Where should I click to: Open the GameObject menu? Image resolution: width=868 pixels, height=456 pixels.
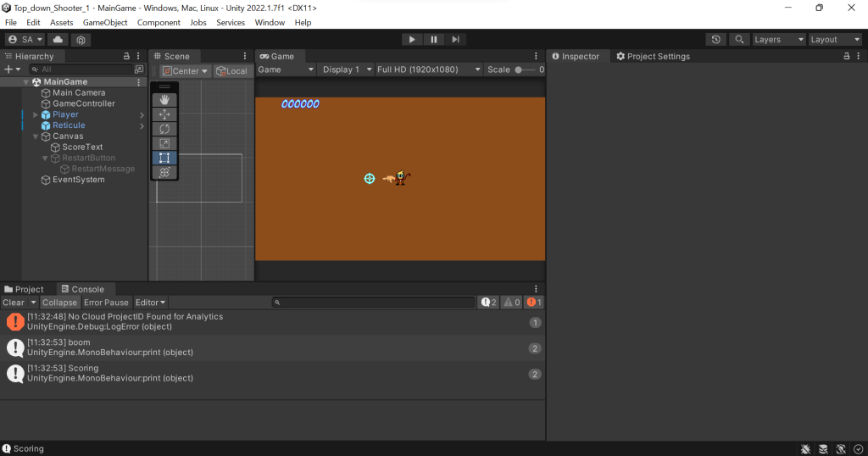tap(105, 23)
